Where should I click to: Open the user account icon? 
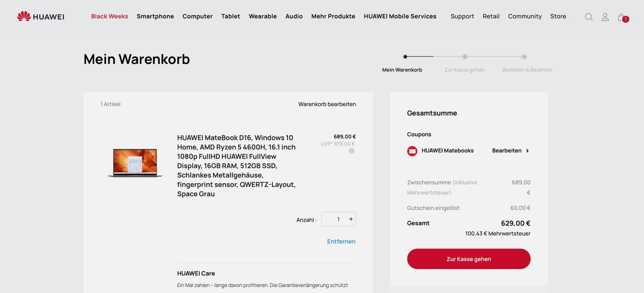click(605, 17)
